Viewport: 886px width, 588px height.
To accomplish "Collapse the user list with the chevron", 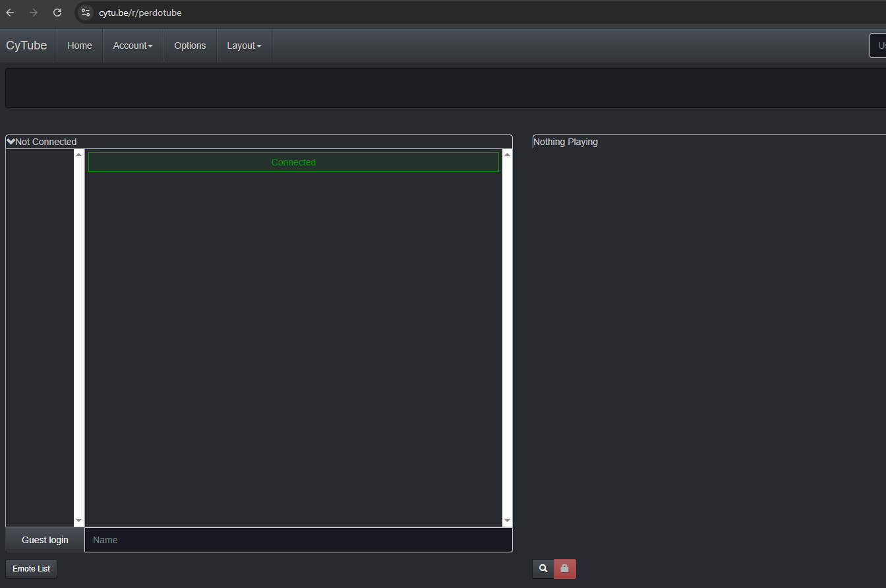I will (11, 142).
